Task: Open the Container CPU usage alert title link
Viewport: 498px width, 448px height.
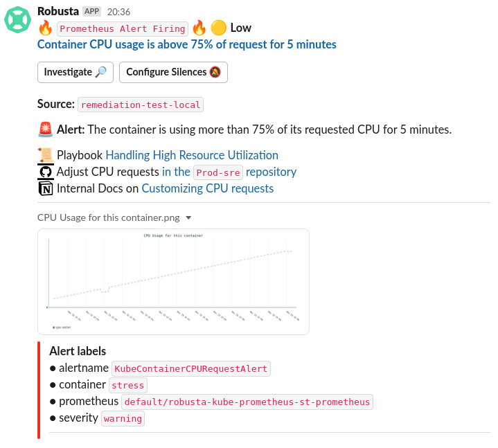Action: pyautogui.click(x=187, y=44)
